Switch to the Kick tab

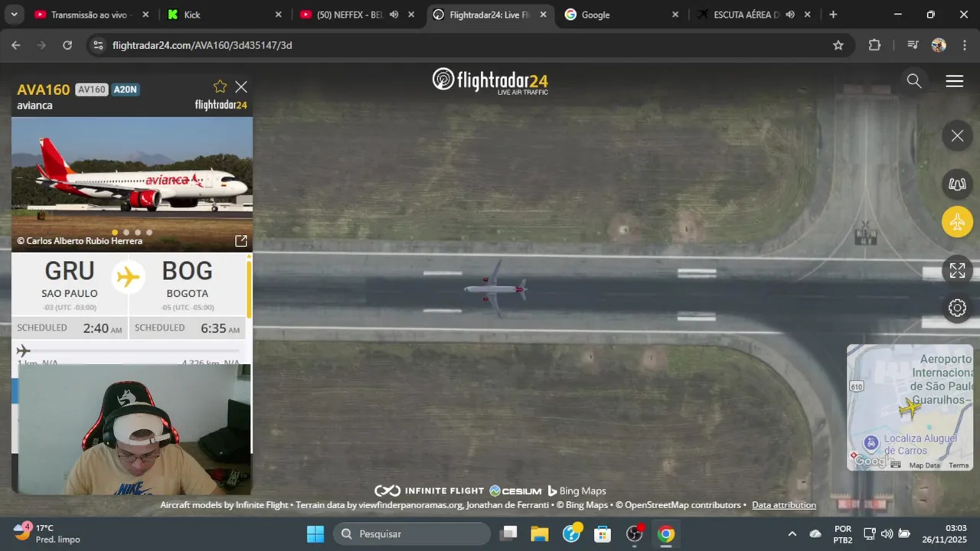(x=224, y=15)
